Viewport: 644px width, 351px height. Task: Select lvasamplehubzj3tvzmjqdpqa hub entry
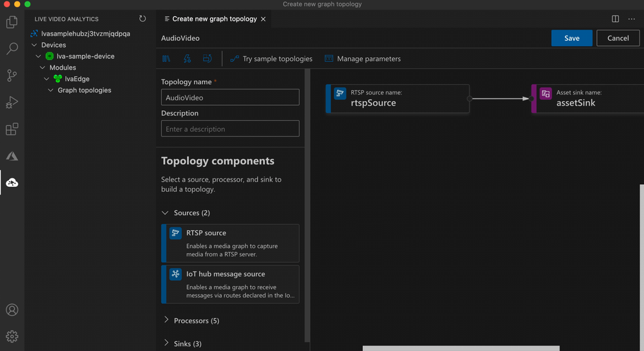pyautogui.click(x=86, y=33)
